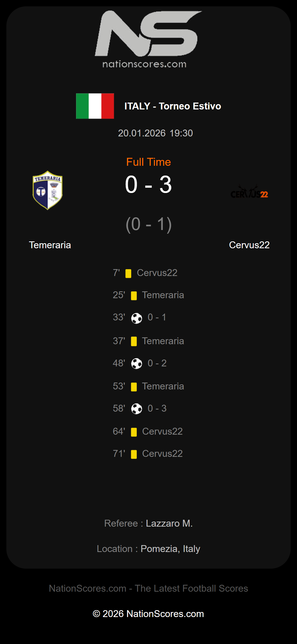Click the 0 - 3 full-time score
Viewport: 297px width, 644px height.
coord(148,185)
